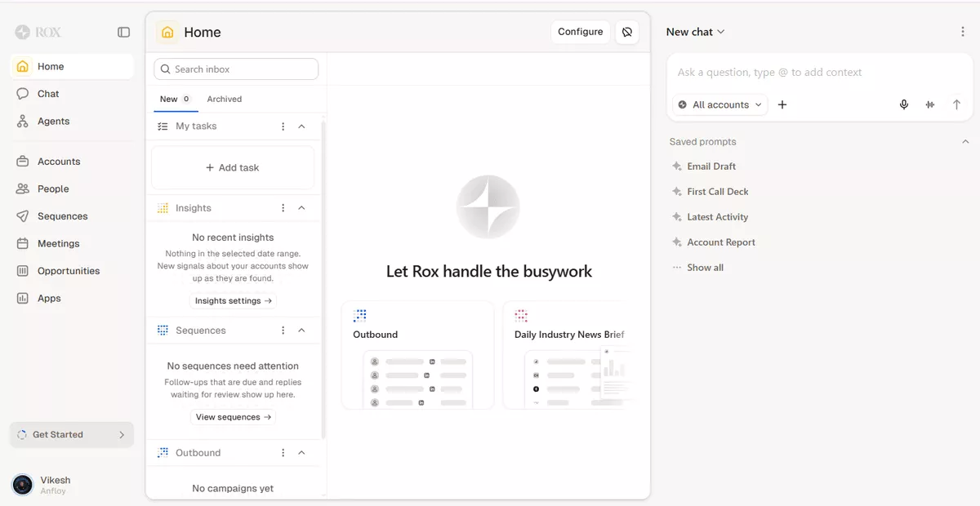Focus the Search inbox field
Image resolution: width=980 pixels, height=506 pixels.
click(236, 69)
